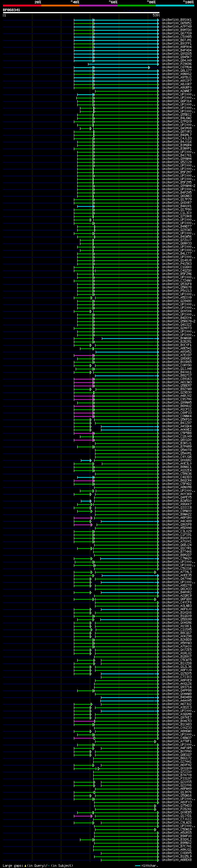Screen dimensions: 197x868
Task: Select the UniRef100_P28241 label
Action: (x=176, y=809)
